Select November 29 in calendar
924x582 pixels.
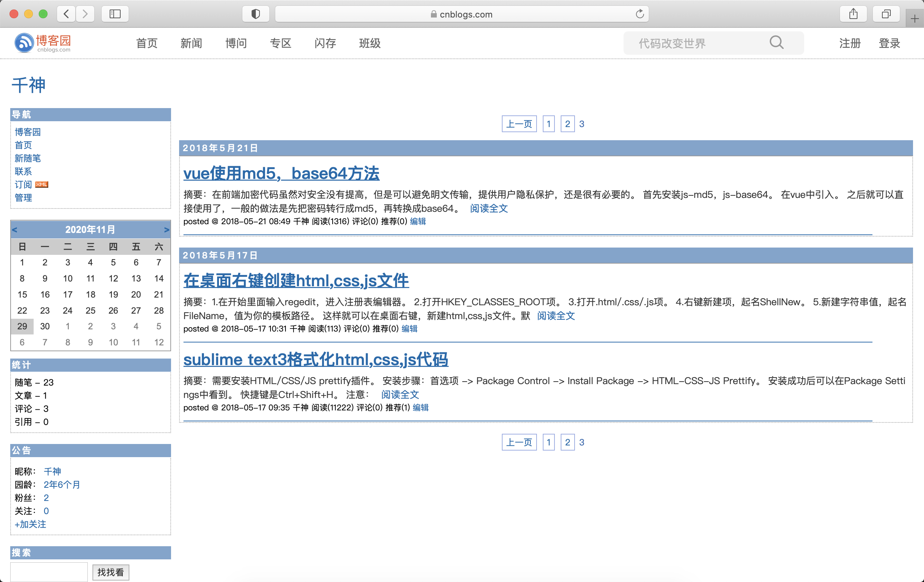[22, 326]
